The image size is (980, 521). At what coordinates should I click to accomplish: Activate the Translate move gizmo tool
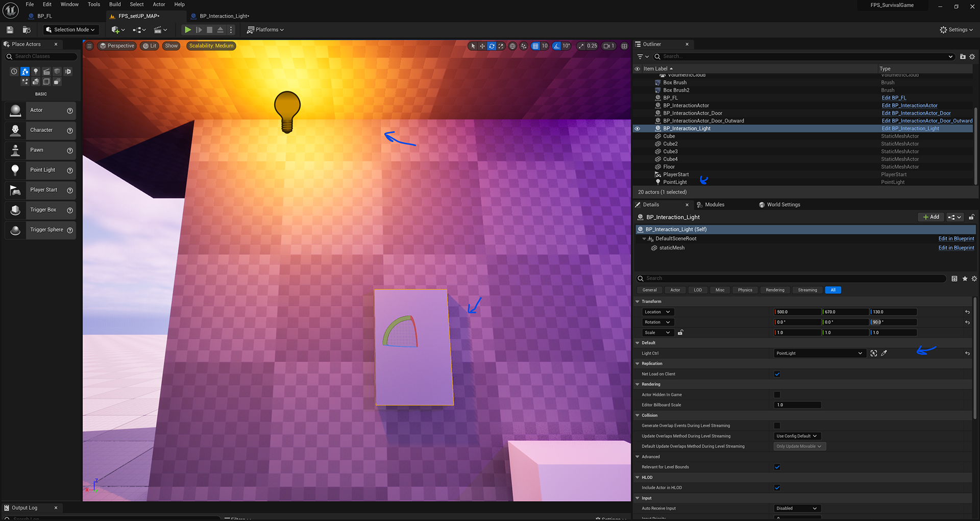coord(482,46)
